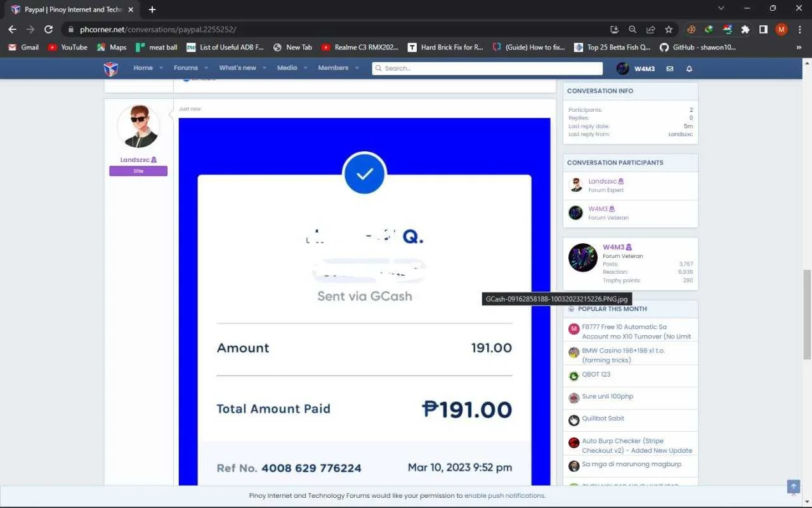Open the GitHub shawon10 bookmark
Screen dimensions: 812x508
(698, 47)
